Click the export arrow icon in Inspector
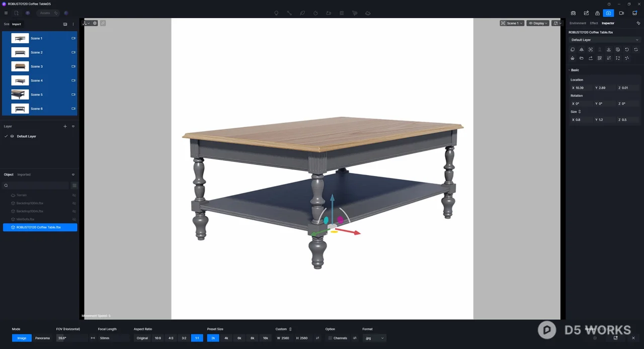The width and height of the screenshot is (644, 349). pos(591,58)
